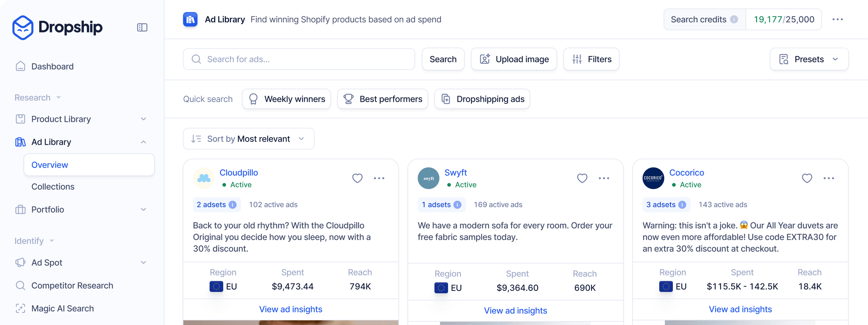The image size is (868, 325).
Task: Click the Upload image button
Action: point(514,59)
